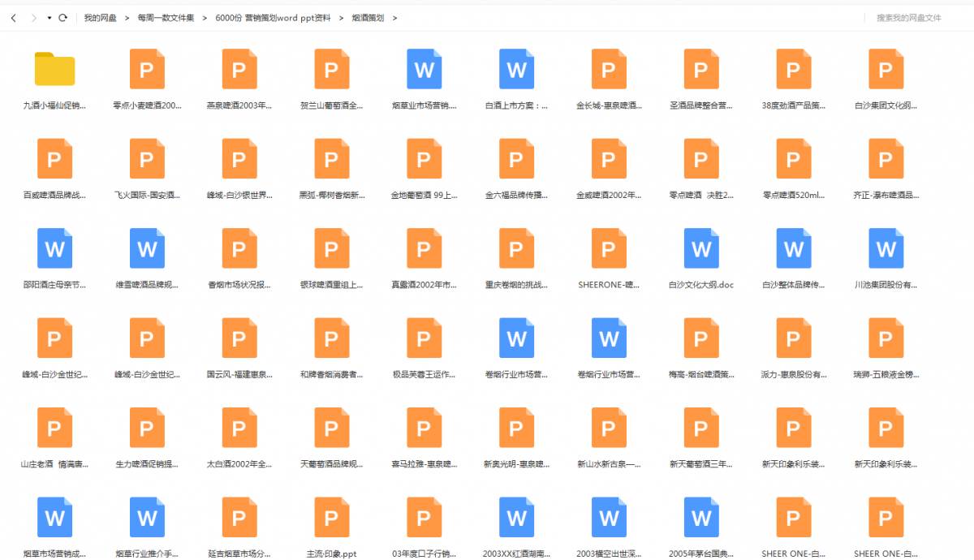The height and width of the screenshot is (560, 974).
Task: Click file name 极品芙蓉王运作
Action: point(425,375)
